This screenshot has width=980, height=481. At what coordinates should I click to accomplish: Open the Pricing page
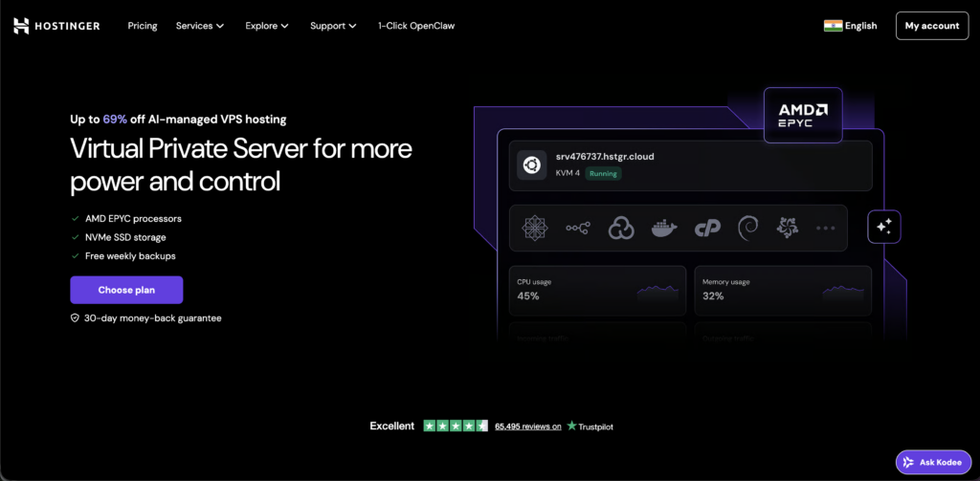pos(143,26)
